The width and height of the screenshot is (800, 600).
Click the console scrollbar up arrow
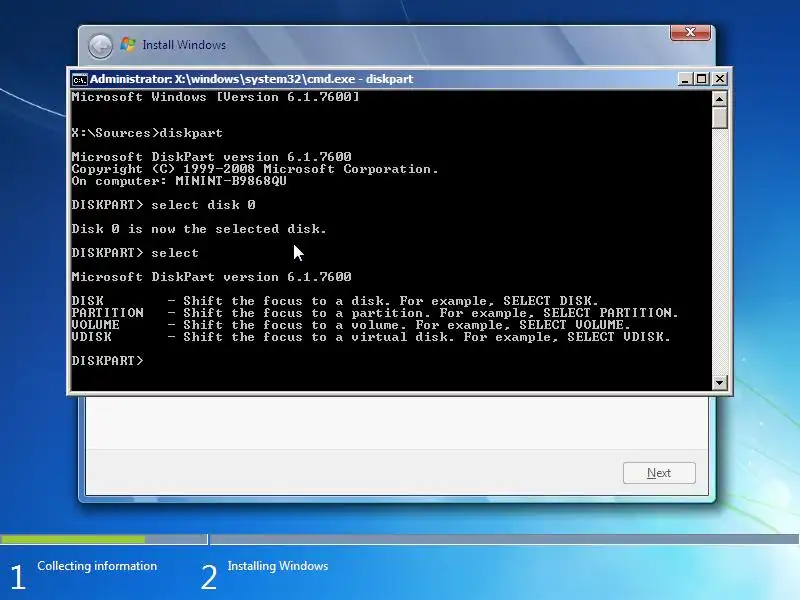coord(719,98)
